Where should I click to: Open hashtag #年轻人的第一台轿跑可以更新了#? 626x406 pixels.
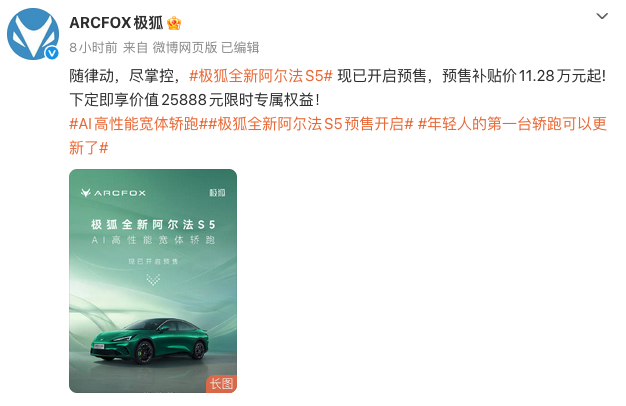[338, 136]
